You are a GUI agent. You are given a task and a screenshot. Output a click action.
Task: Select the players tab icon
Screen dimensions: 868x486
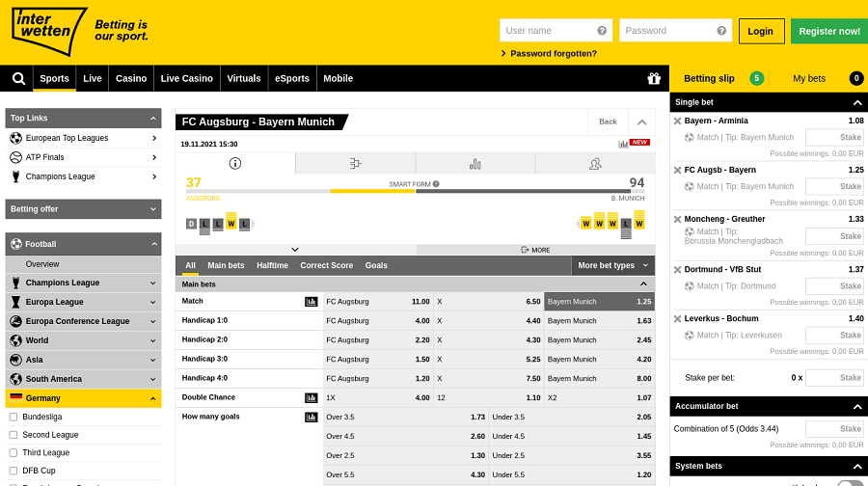point(595,164)
